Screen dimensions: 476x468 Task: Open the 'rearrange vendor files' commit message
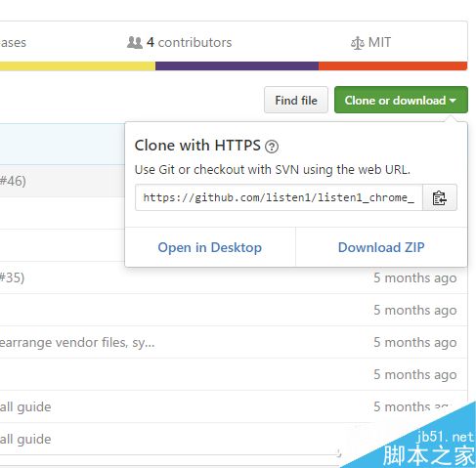coord(77,343)
